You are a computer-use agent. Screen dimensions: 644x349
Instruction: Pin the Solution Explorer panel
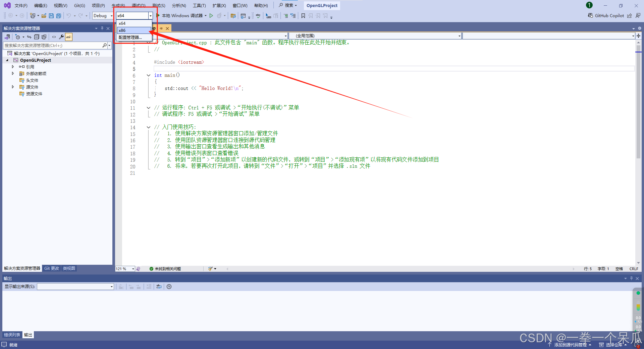click(x=102, y=28)
